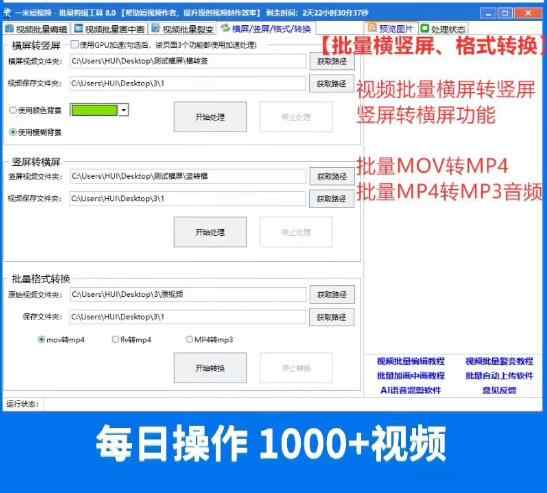The width and height of the screenshot is (547, 493).
Task: Open the AI语音 software link
Action: [x=411, y=390]
